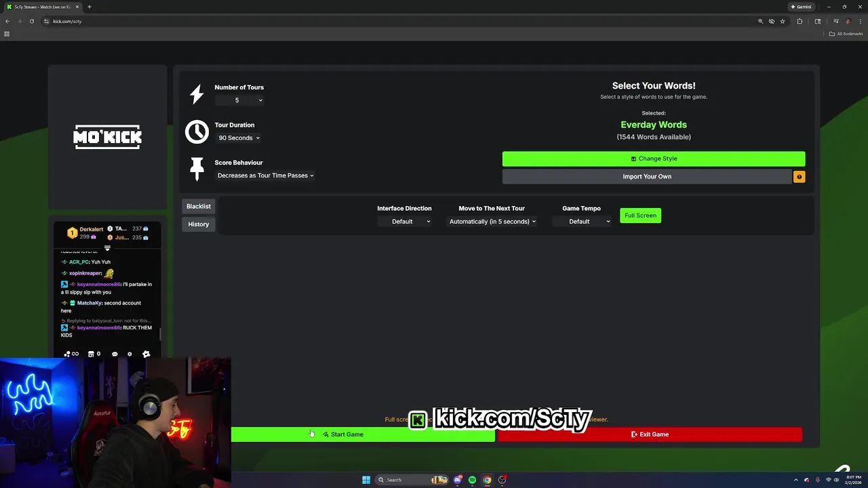Click the Everday Words selected style text
Viewport: 868px width, 488px height.
coord(654,125)
